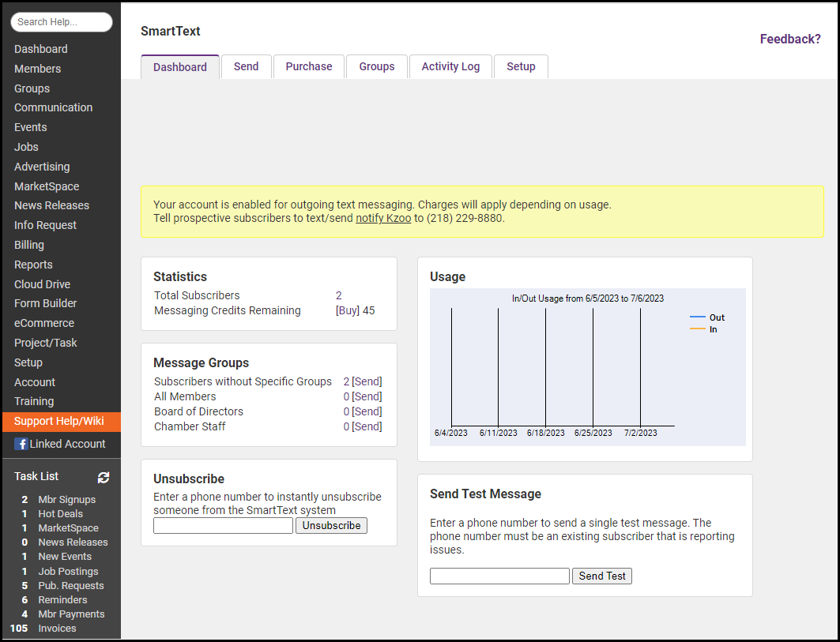
Task: Click the Facebook icon beside Linked Account
Action: coord(21,444)
